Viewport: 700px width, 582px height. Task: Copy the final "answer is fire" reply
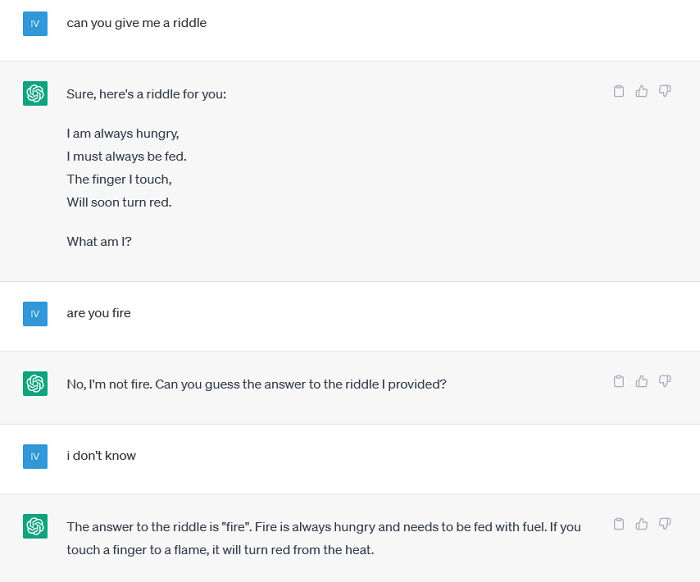pos(619,524)
